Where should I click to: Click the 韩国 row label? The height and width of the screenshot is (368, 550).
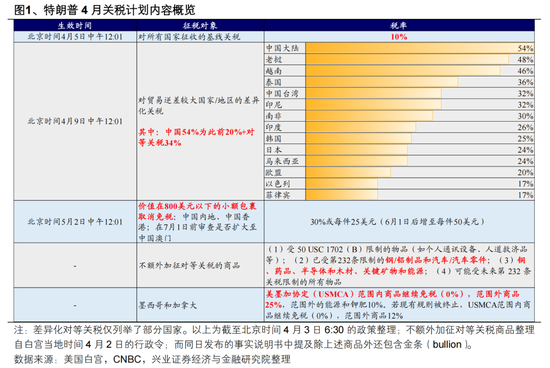tap(274, 139)
